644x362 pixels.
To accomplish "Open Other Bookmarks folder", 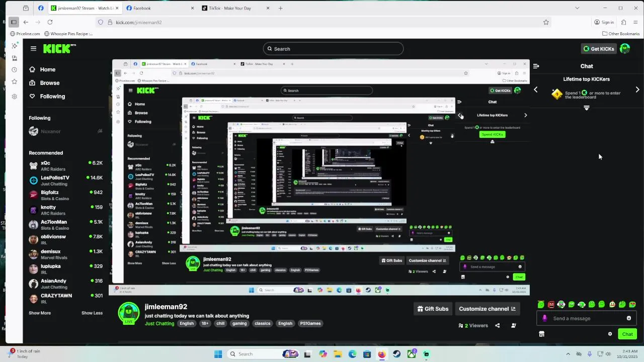I will point(620,34).
